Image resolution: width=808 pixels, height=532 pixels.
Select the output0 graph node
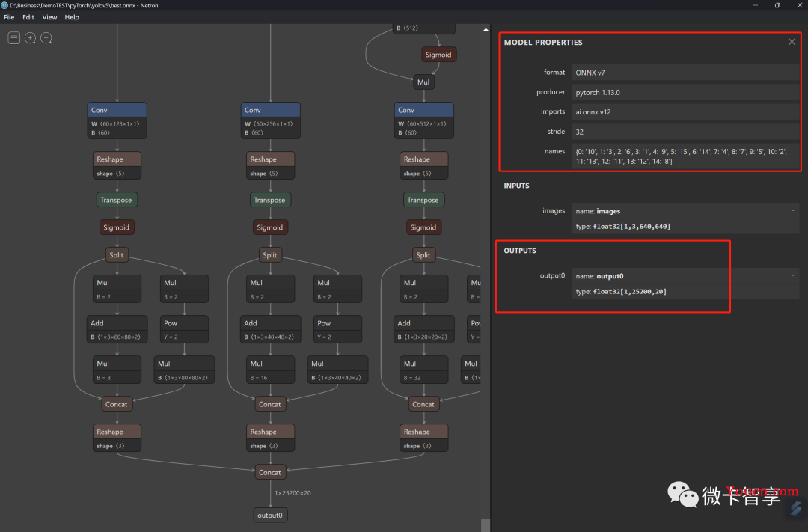(x=270, y=515)
